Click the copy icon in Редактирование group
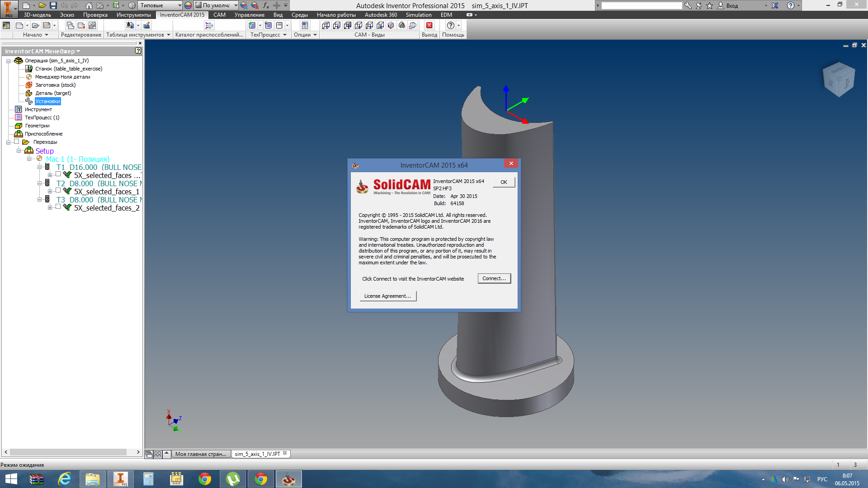Viewport: 868px width, 488px height. click(71, 25)
